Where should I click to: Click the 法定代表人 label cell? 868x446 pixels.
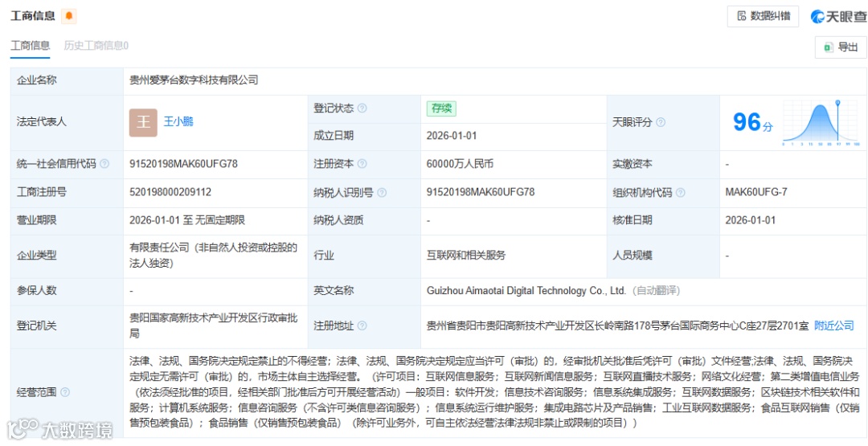tap(67, 122)
